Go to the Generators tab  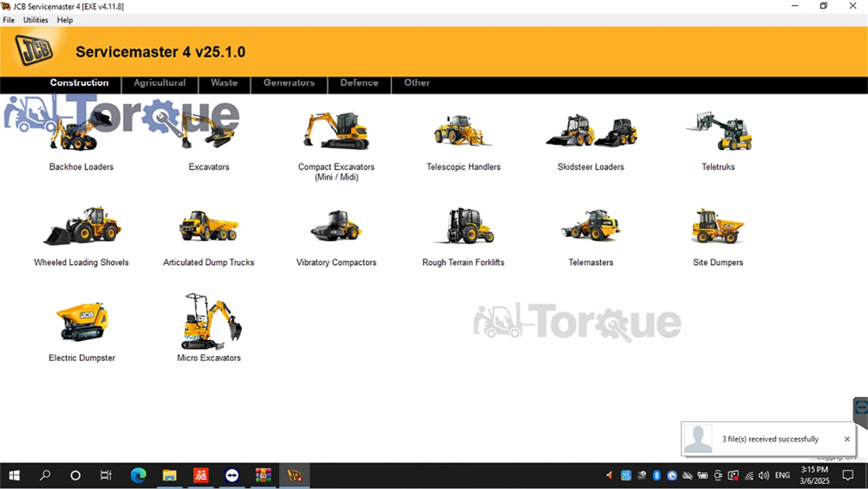pos(289,83)
